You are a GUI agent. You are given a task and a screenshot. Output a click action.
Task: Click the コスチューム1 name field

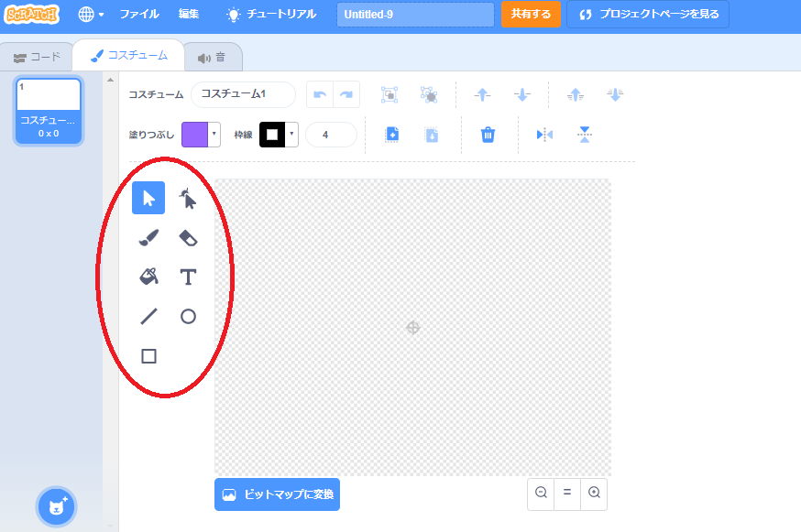point(243,94)
